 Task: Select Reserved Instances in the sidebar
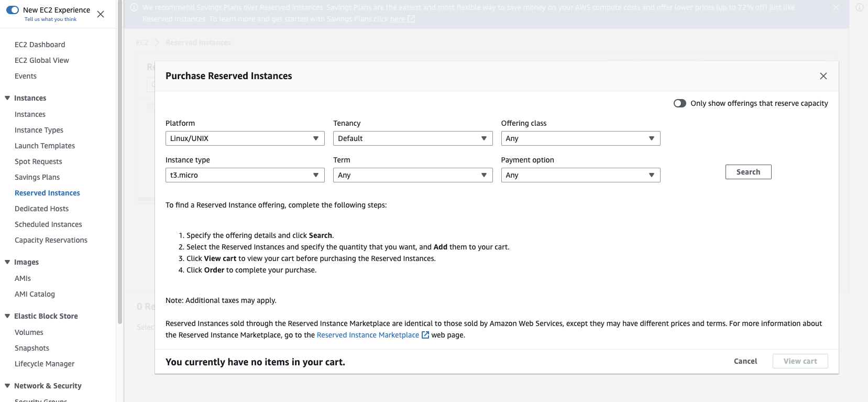pyautogui.click(x=47, y=193)
